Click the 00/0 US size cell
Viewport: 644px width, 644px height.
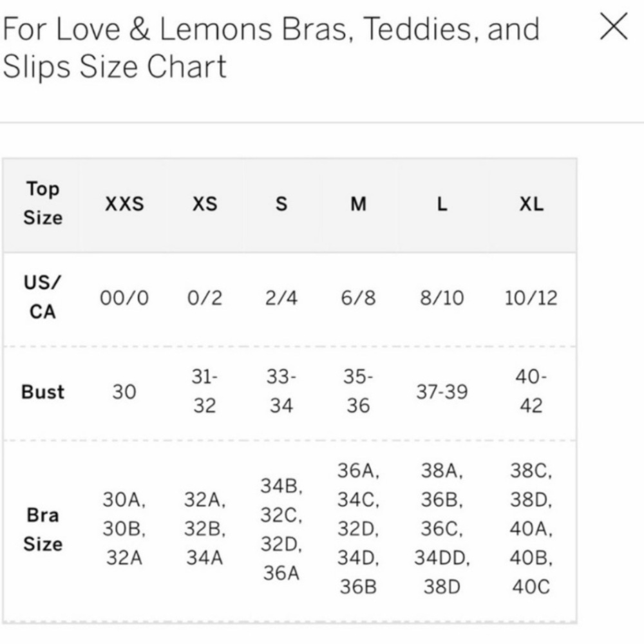tap(124, 298)
